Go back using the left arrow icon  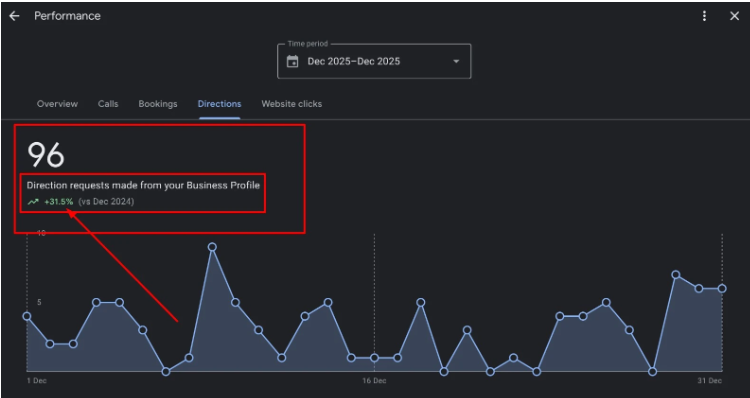(x=14, y=16)
